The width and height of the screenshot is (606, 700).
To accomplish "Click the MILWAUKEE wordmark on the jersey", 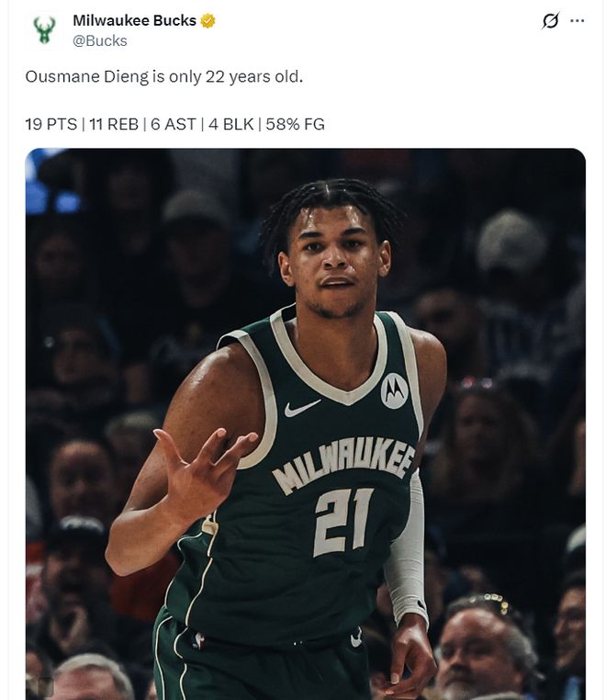I will tap(343, 464).
